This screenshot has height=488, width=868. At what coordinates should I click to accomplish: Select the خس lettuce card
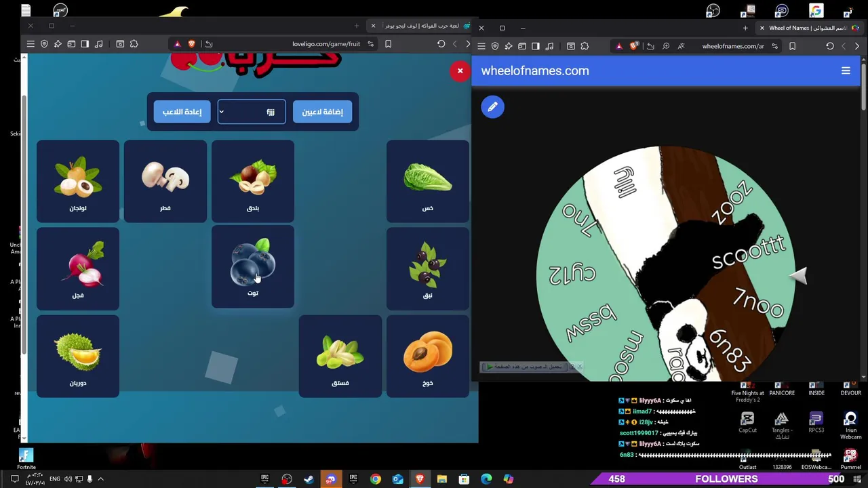(x=428, y=182)
